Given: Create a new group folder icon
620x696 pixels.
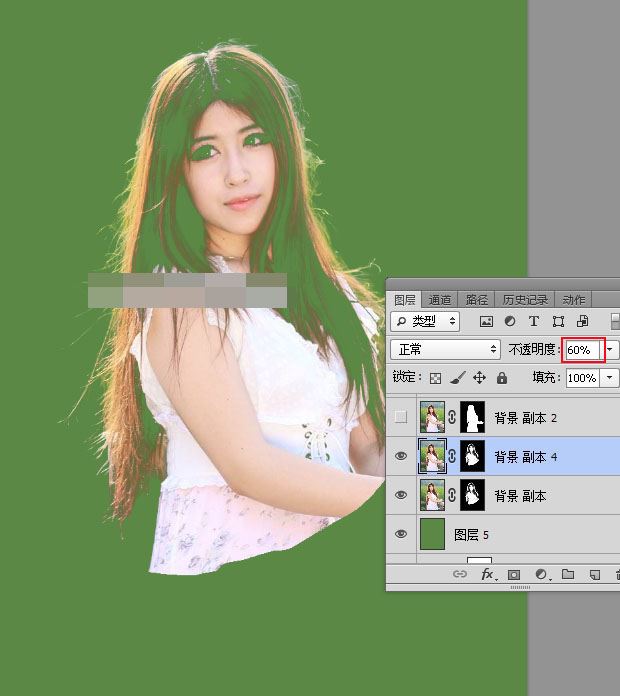Looking at the screenshot, I should point(568,574).
